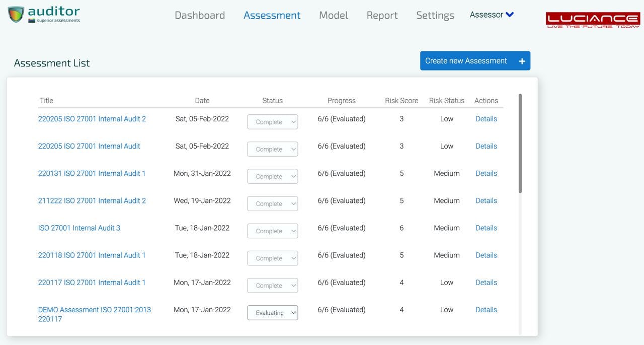The image size is (644, 345).
Task: Open the Model section
Action: click(333, 15)
